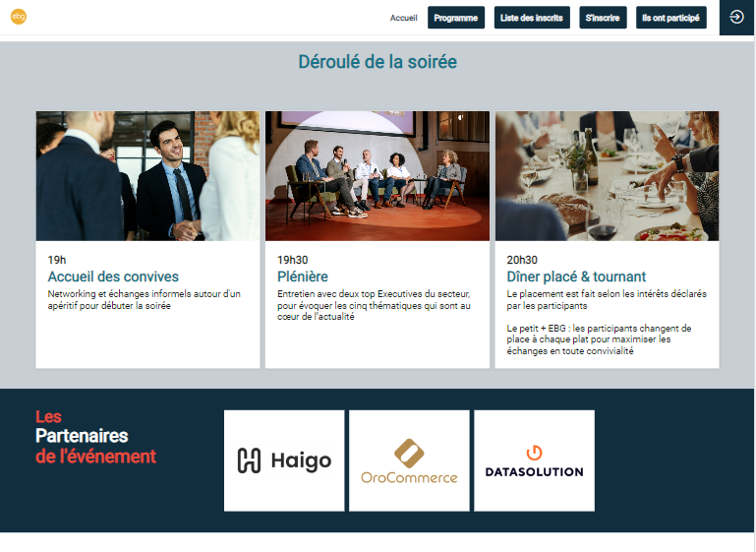
Task: Click the Haigo partner logo
Action: click(284, 460)
